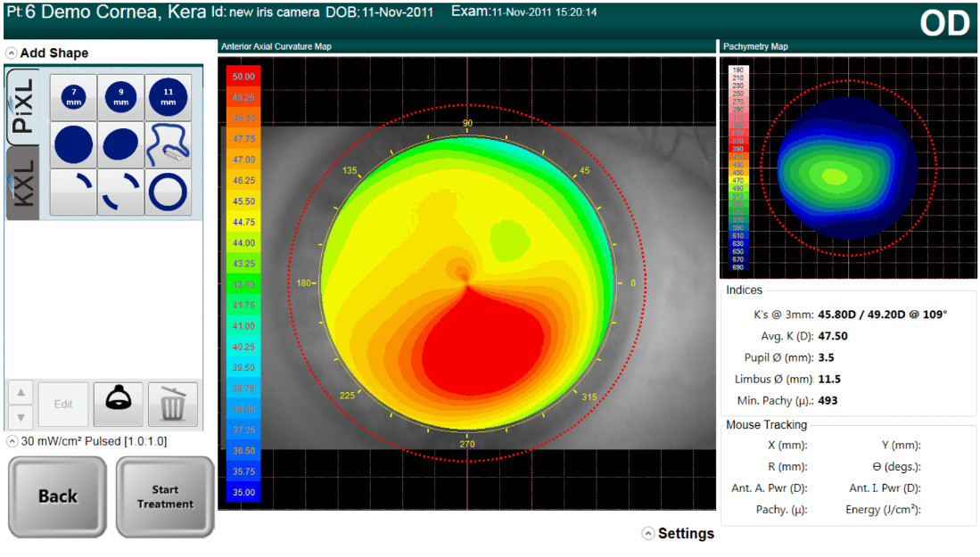Screen dimensions: 980x557
Task: Switch to the KXL tab
Action: coord(22,183)
